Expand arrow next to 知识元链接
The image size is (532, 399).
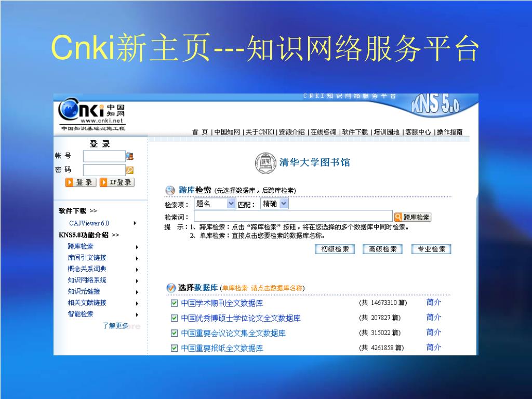[137, 292]
